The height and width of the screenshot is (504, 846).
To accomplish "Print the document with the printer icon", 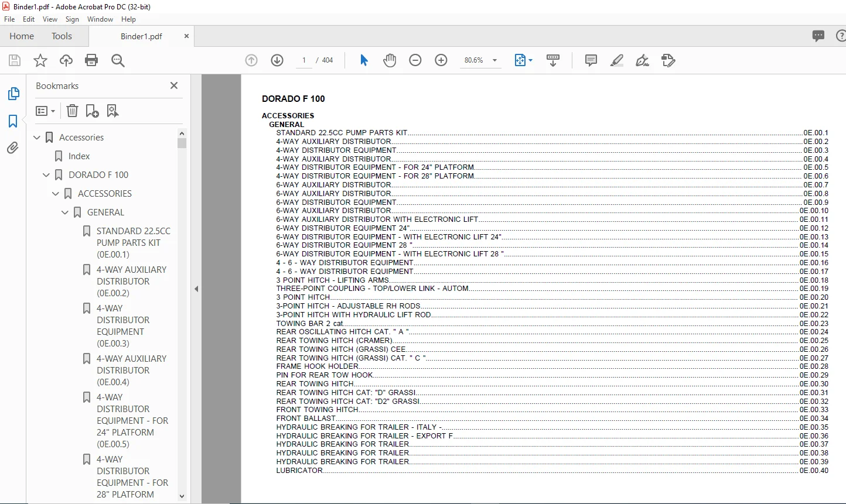I will pos(91,60).
